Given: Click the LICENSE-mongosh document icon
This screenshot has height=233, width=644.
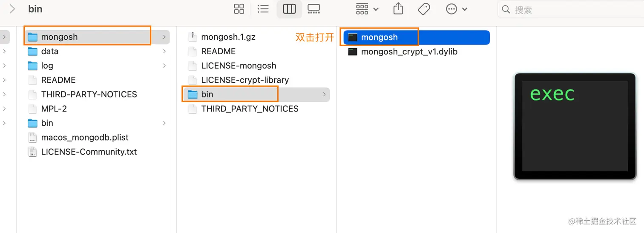Looking at the screenshot, I should (x=193, y=66).
